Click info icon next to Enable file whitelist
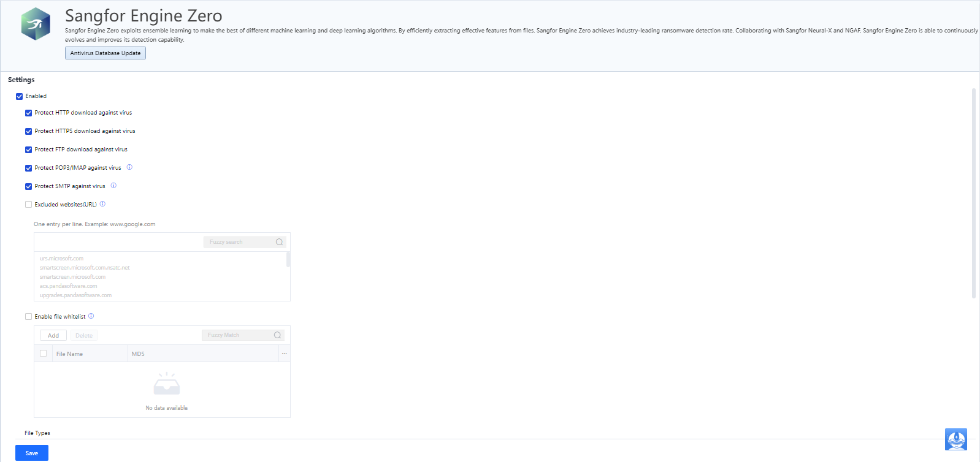The width and height of the screenshot is (980, 462). (91, 316)
